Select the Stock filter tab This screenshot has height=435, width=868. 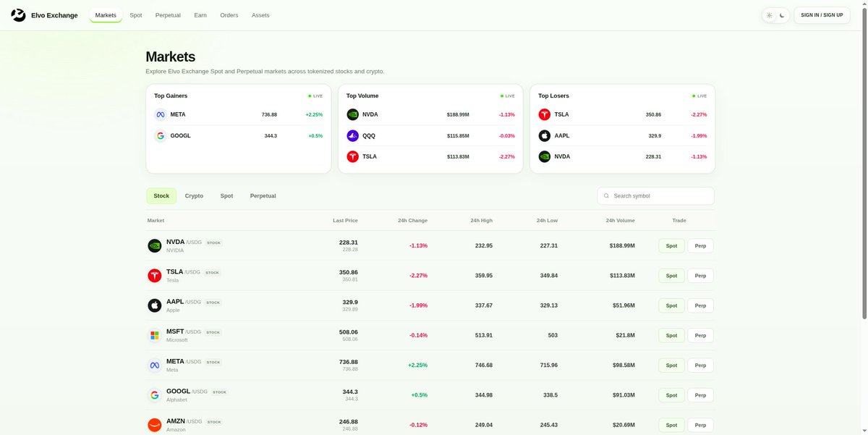161,195
